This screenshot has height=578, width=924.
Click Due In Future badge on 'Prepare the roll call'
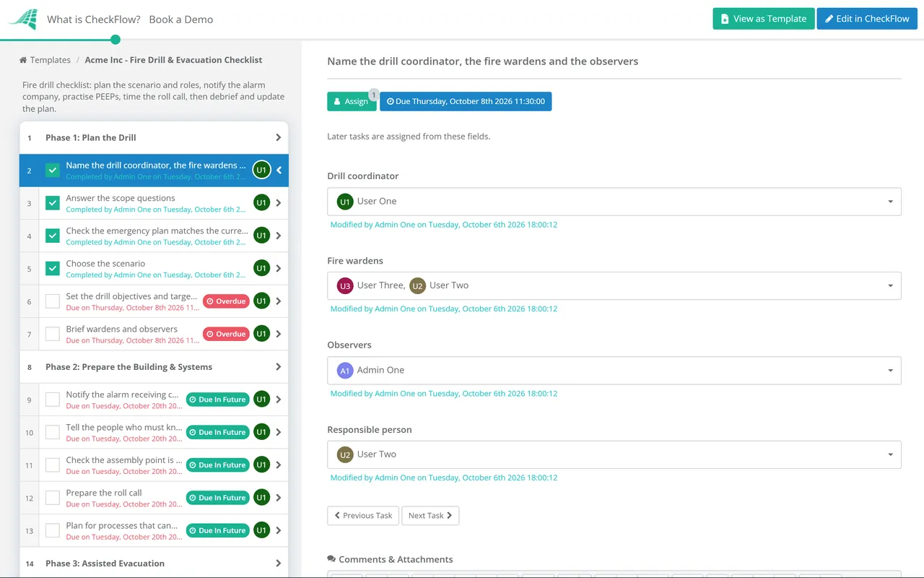(218, 498)
